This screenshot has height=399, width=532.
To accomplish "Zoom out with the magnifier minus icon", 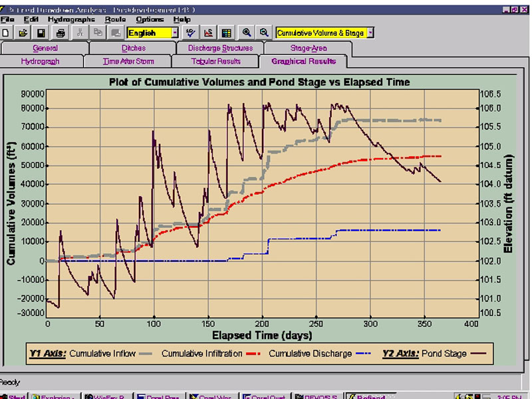I will [264, 33].
